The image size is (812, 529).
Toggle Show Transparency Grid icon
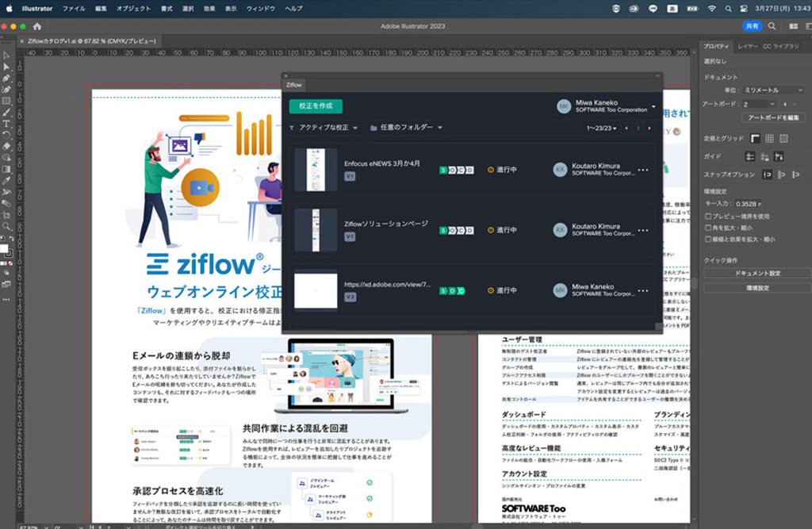tap(783, 138)
